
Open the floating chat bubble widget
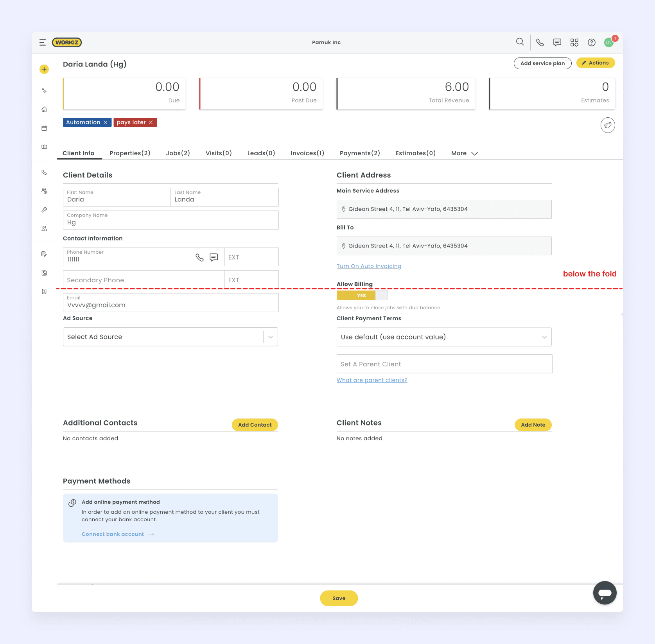coord(605,593)
